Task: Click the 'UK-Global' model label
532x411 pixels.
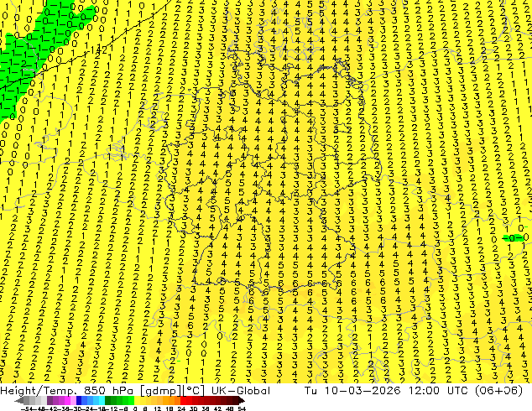Action: [x=241, y=391]
